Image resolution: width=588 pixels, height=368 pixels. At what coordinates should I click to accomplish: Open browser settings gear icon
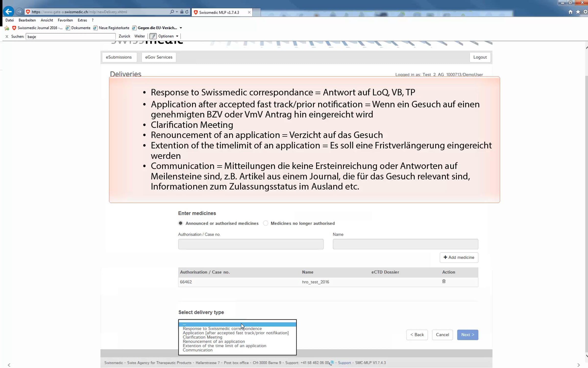click(x=586, y=12)
